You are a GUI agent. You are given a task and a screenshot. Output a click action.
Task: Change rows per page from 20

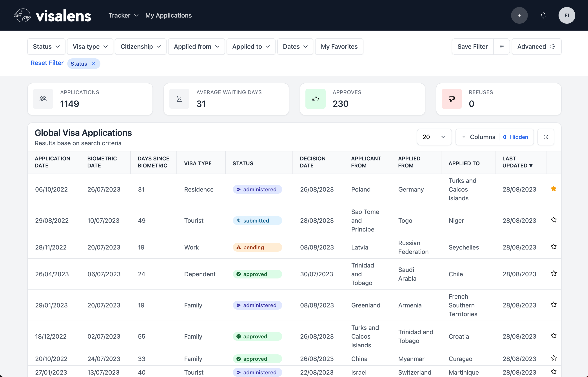(x=434, y=137)
